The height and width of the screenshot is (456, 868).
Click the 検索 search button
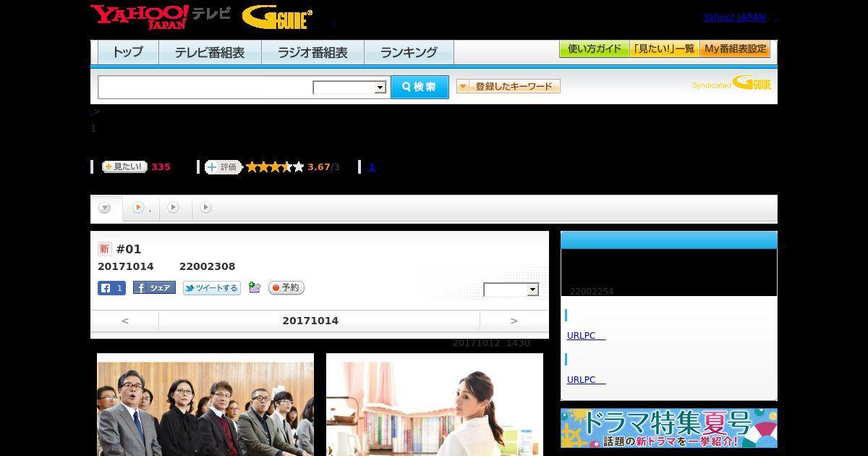[420, 87]
